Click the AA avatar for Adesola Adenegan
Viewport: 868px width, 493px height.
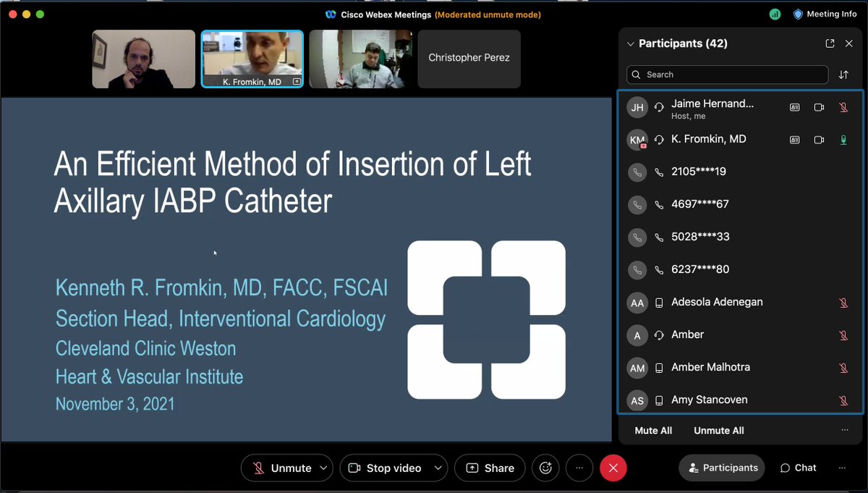[637, 303]
